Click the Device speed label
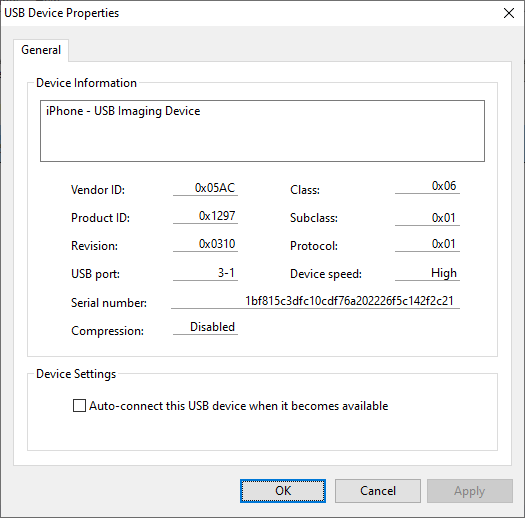 [326, 274]
